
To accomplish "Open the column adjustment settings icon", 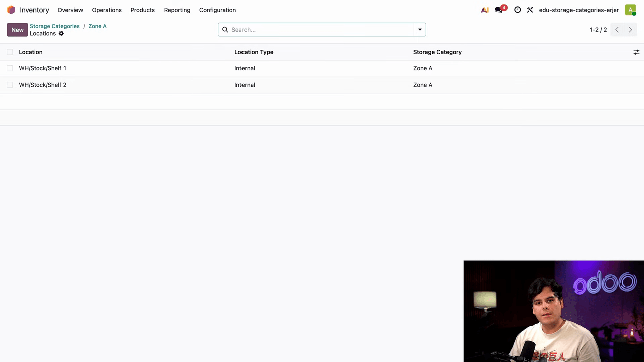I will [636, 52].
